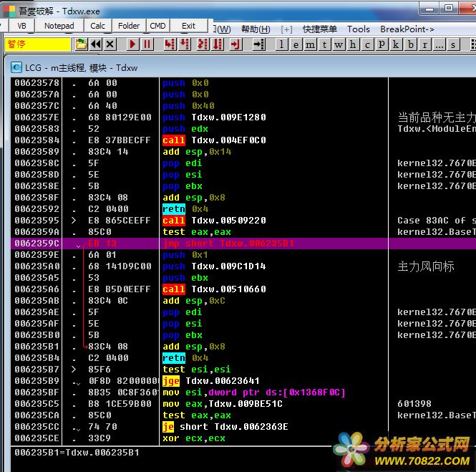Select the call Tdxw.00510660 instruction
The width and height of the screenshot is (476, 472).
coord(214,289)
